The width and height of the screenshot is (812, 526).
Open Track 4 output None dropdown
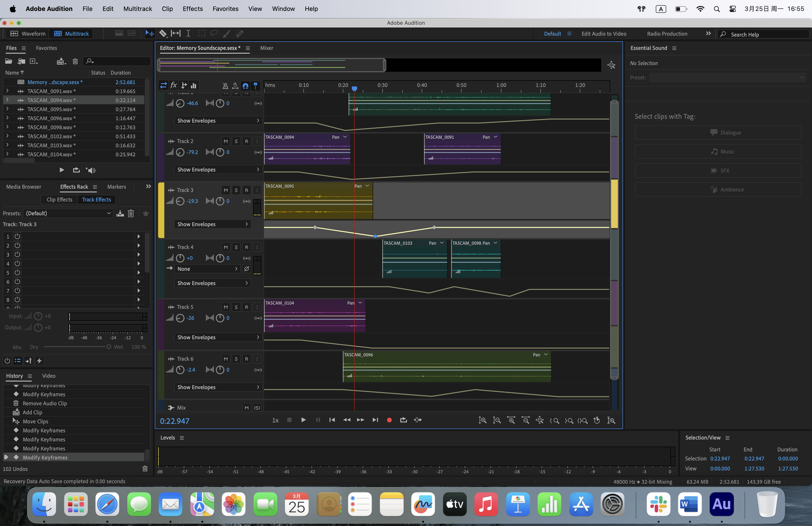(207, 269)
